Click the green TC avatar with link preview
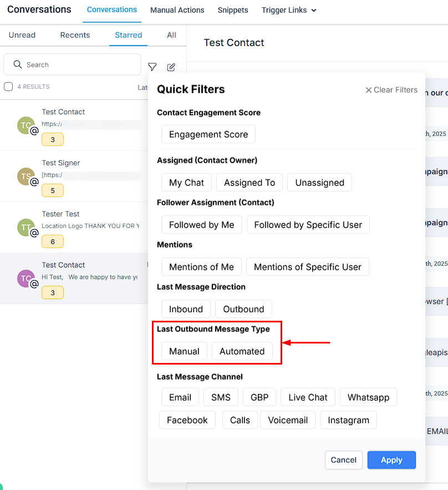Screen dimensions: 448x490 [26, 125]
